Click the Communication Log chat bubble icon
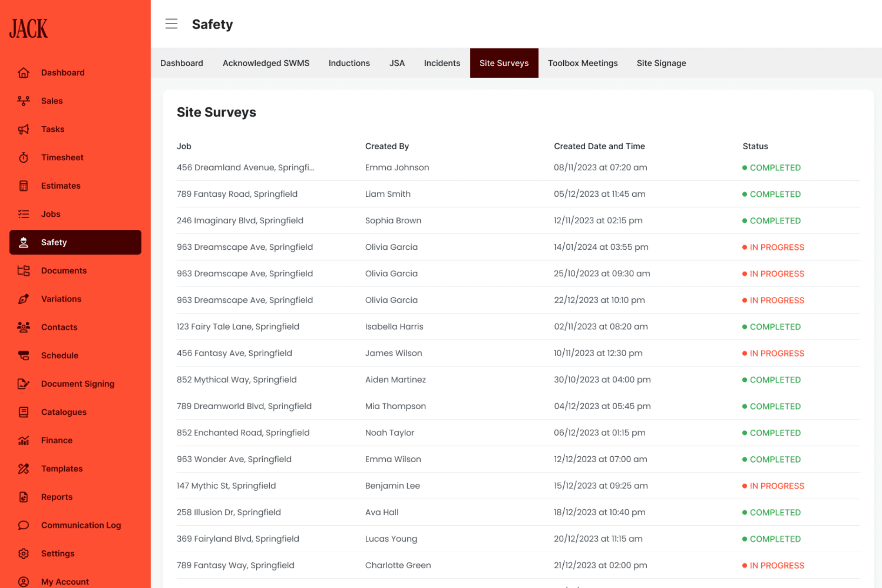The height and width of the screenshot is (588, 882). (x=24, y=525)
